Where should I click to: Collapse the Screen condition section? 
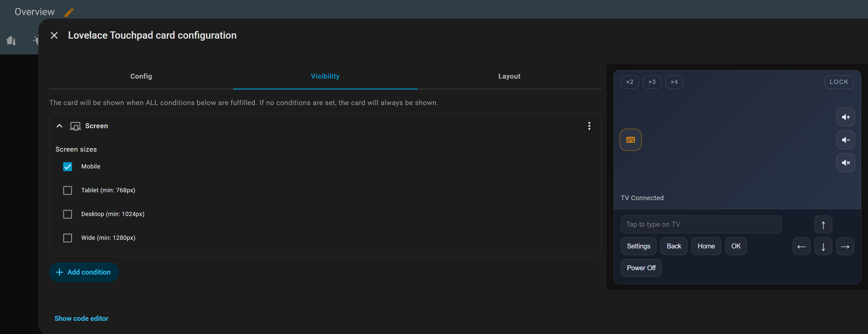(59, 126)
